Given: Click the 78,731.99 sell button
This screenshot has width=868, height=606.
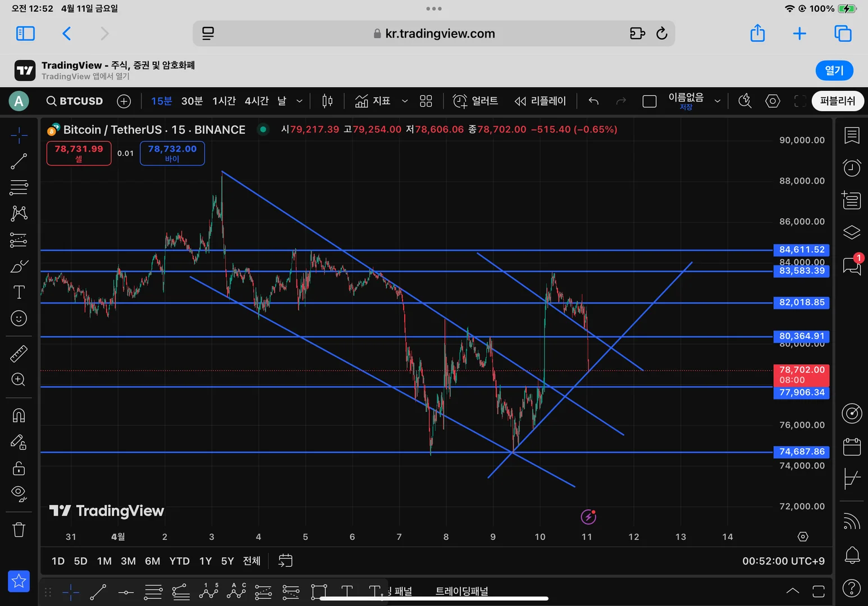Looking at the screenshot, I should pos(79,153).
